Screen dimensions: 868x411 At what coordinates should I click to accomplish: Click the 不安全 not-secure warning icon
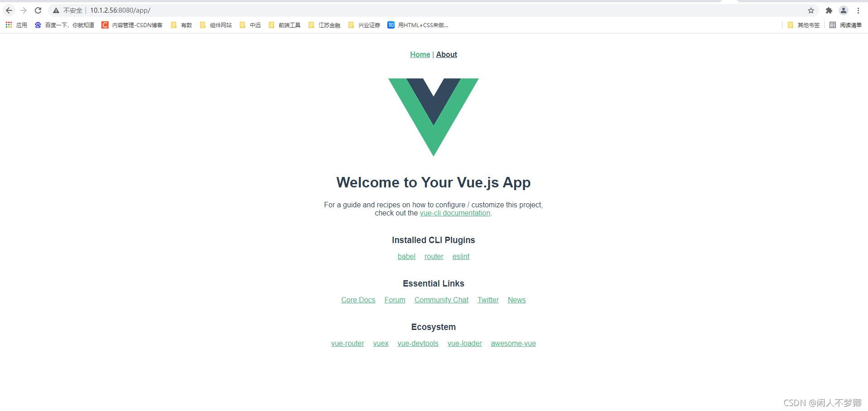[x=56, y=10]
